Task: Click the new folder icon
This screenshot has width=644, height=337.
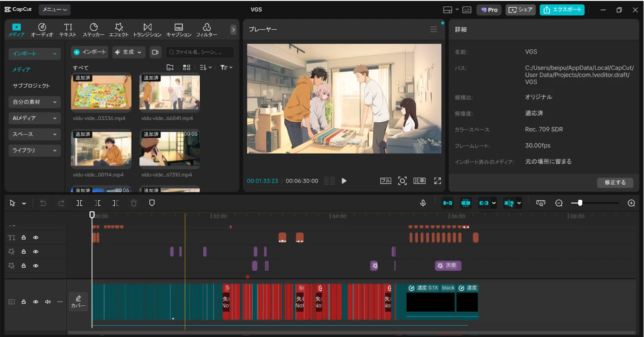Action: click(x=170, y=68)
